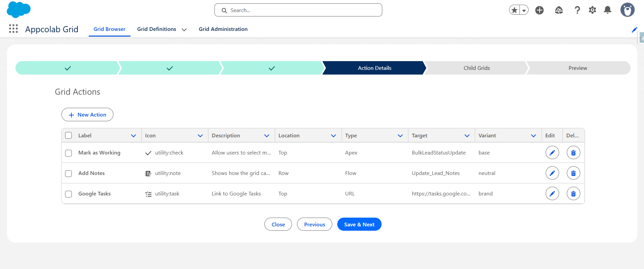Open the Grid Definitions tab
Image resolution: width=644 pixels, height=269 pixels.
click(x=157, y=29)
